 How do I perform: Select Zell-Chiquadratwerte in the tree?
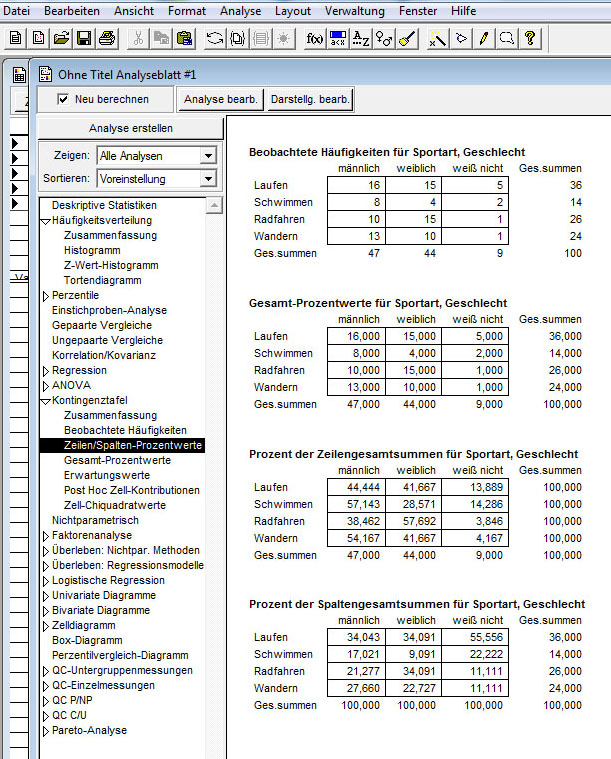tap(115, 505)
